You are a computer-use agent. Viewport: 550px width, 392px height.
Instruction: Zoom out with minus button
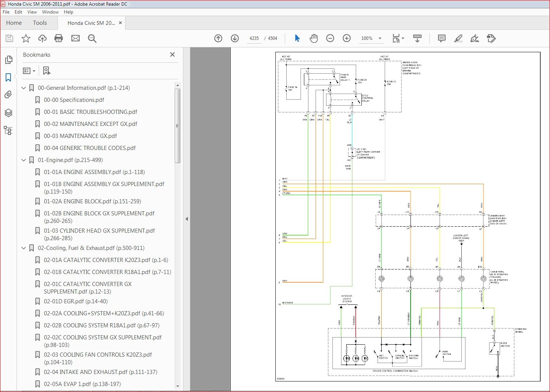[x=330, y=38]
